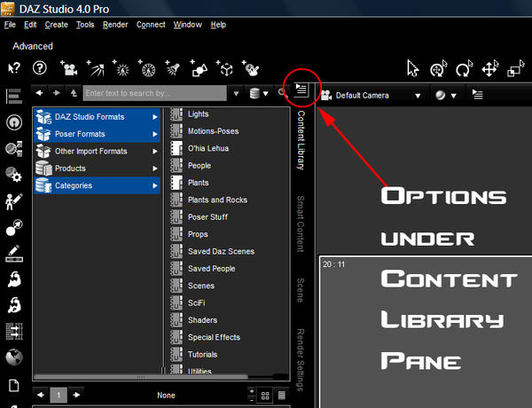Switch to thumbnail grid view
Image resolution: width=532 pixels, height=408 pixels.
pyautogui.click(x=265, y=396)
